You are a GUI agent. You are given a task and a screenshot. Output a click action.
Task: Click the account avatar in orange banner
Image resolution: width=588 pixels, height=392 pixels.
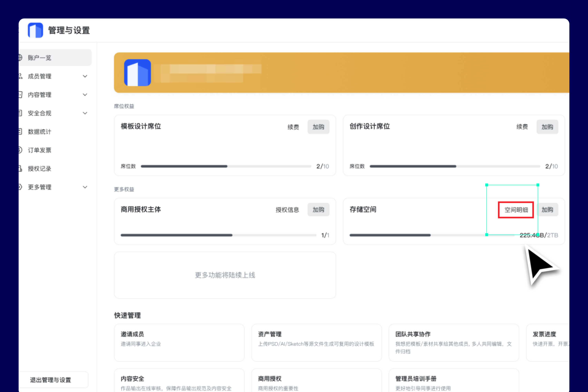click(137, 73)
